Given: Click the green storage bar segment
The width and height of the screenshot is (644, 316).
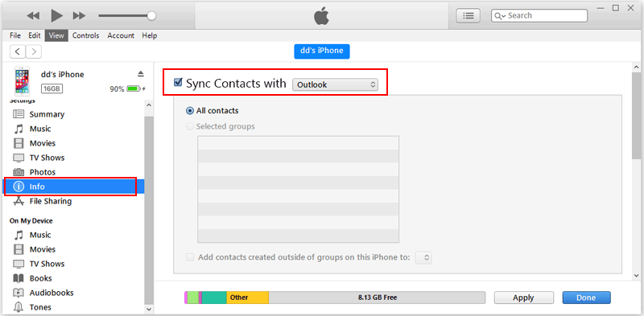Looking at the screenshot, I should pyautogui.click(x=192, y=298).
